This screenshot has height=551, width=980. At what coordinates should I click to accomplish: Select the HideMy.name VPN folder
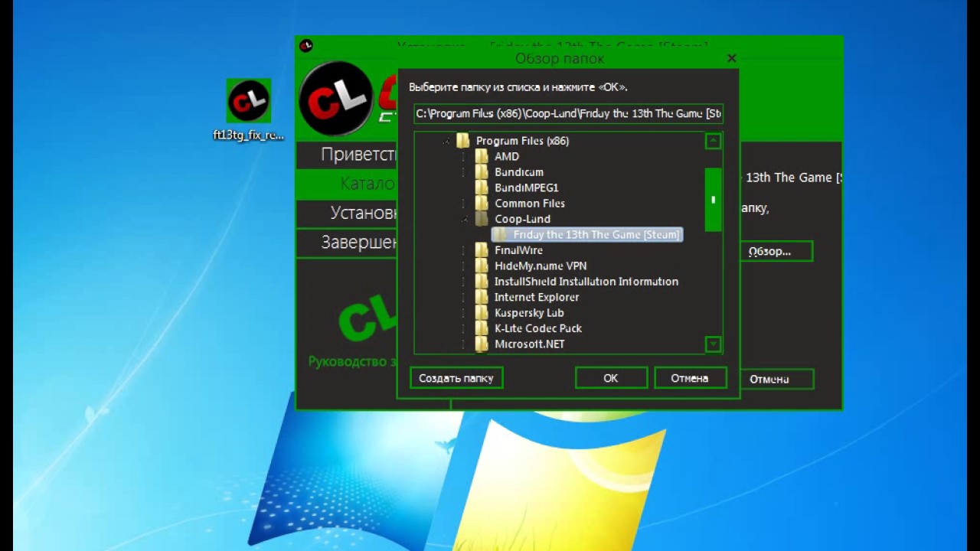tap(541, 266)
